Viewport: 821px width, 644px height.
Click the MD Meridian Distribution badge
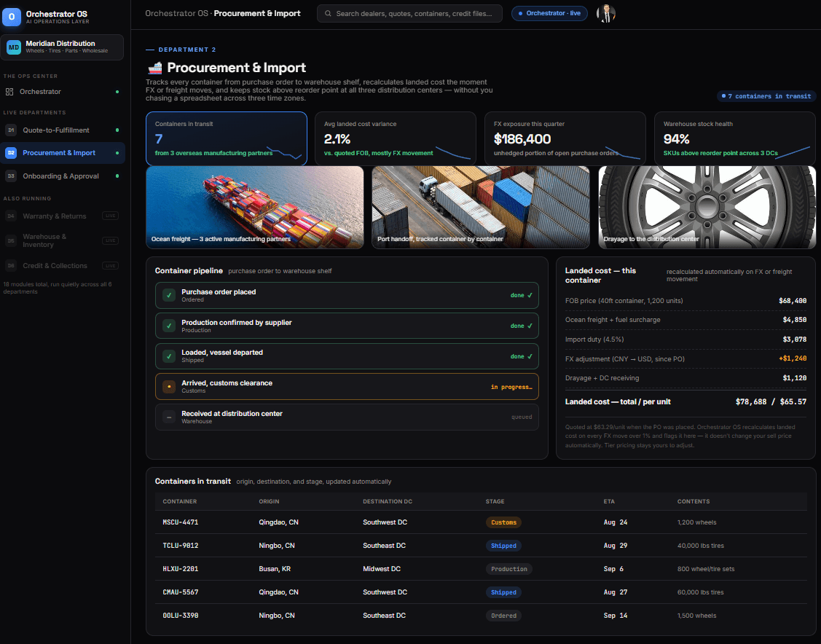point(14,47)
